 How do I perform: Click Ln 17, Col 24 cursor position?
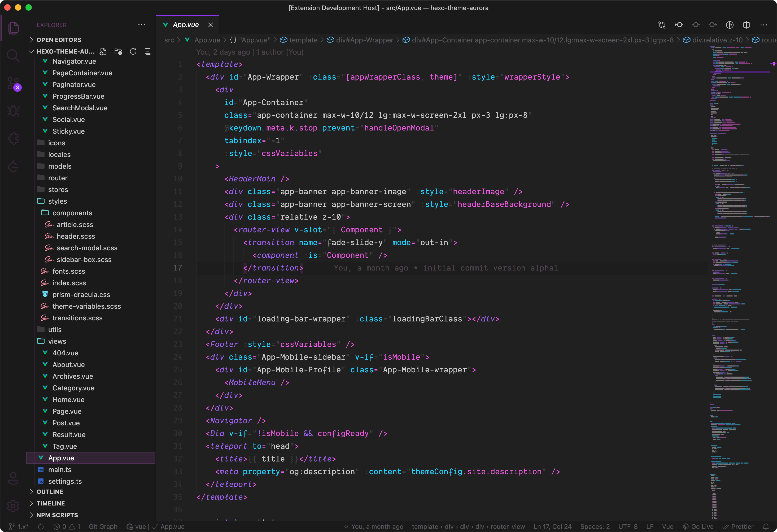click(x=552, y=527)
